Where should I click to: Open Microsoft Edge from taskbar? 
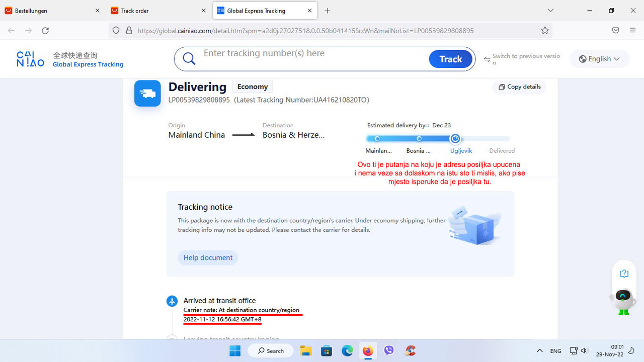(347, 350)
